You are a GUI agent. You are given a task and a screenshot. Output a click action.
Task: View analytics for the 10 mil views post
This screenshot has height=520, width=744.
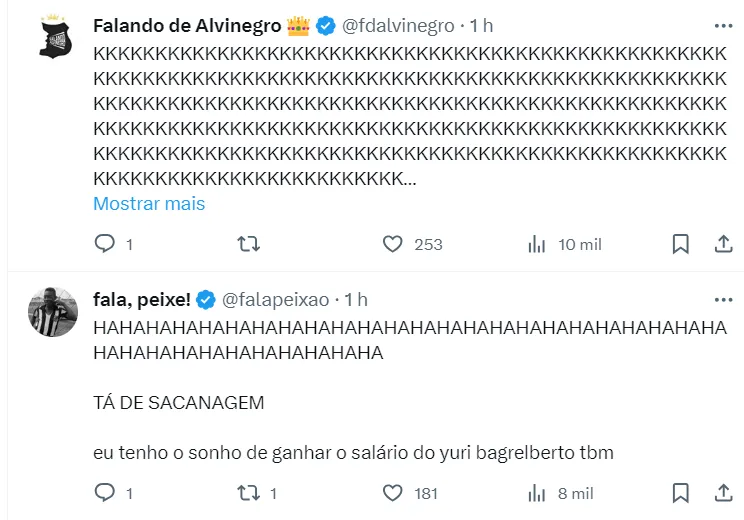click(536, 244)
